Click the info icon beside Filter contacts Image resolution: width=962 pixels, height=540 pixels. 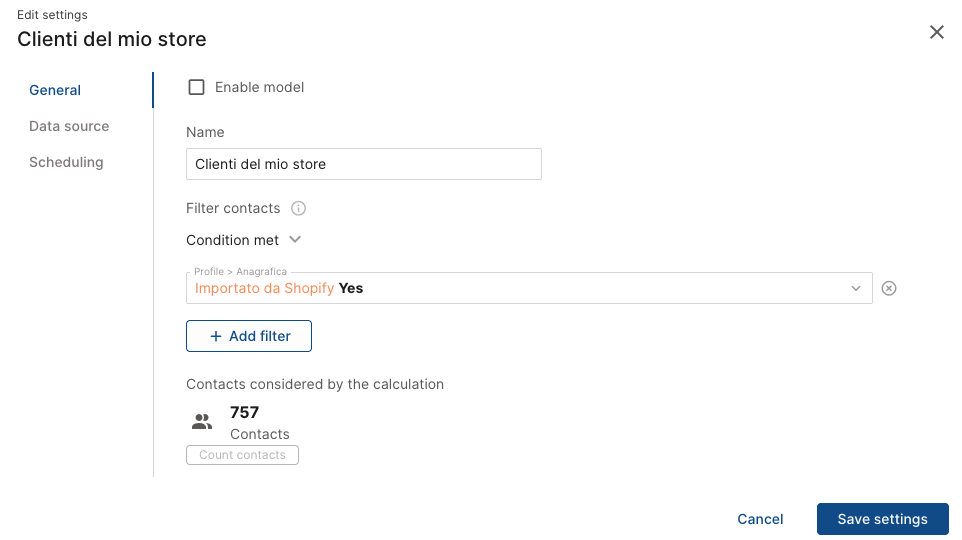click(x=298, y=209)
